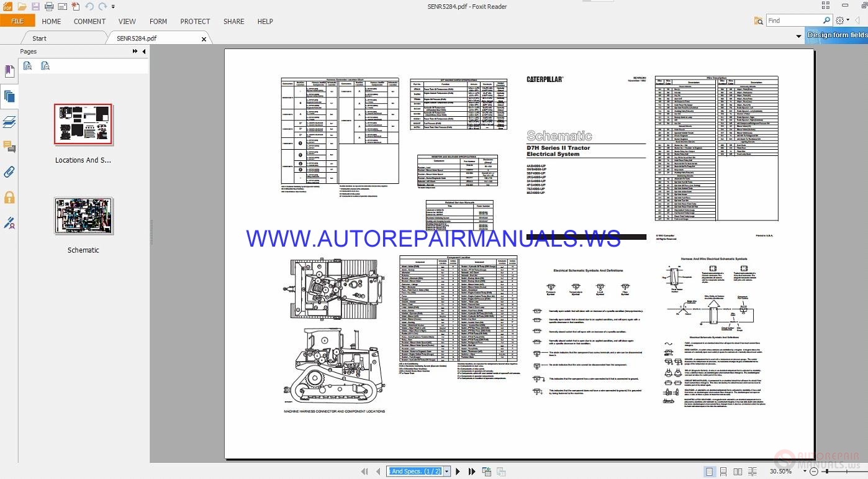Viewport: 868px width, 479px height.
Task: Select Continuous Facing display mode
Action: pos(753,472)
